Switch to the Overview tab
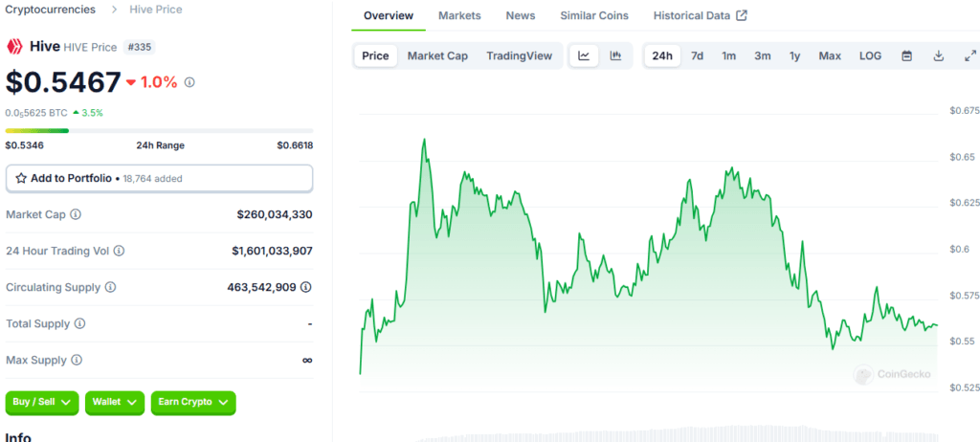The height and width of the screenshot is (442, 980). 389,15
